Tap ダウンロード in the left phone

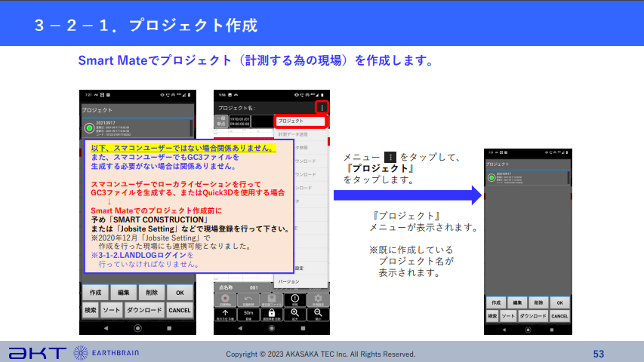[x=144, y=310]
